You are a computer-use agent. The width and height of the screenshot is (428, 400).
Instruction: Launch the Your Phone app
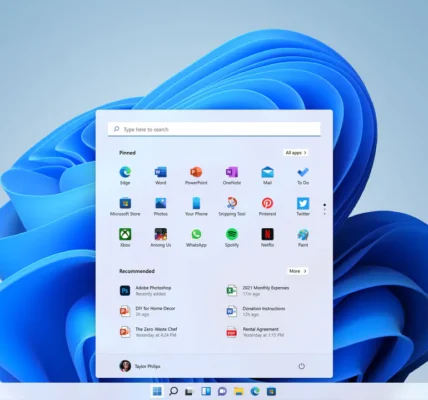tap(196, 207)
